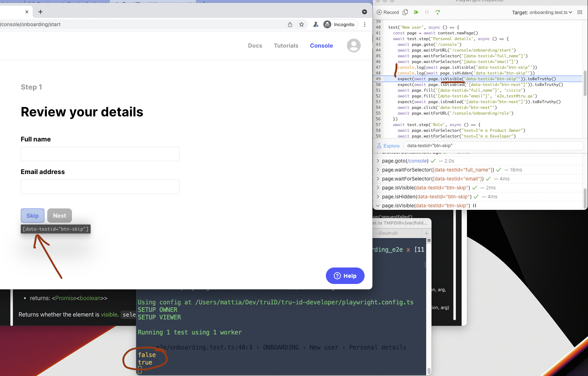Click the copy script icon next to Record
The width and height of the screenshot is (588, 376).
[405, 12]
